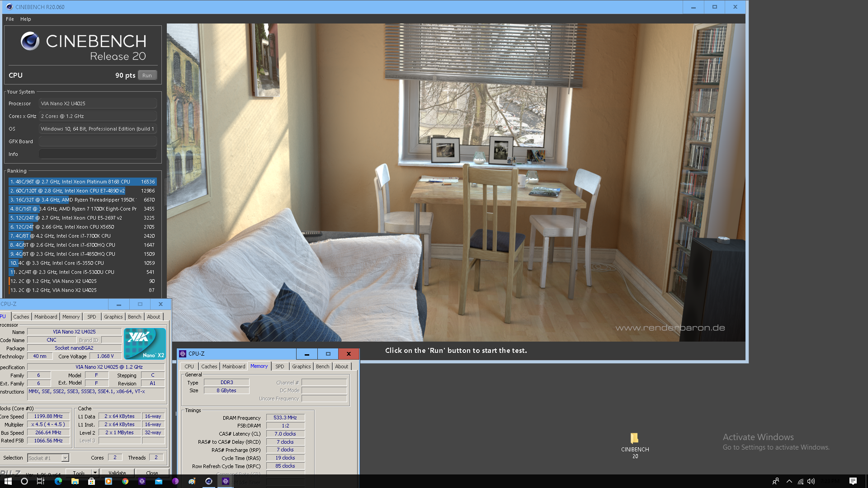The height and width of the screenshot is (488, 868).
Task: Select ranking row 12 VIA Nano X2 scoring 90
Action: coord(83,281)
